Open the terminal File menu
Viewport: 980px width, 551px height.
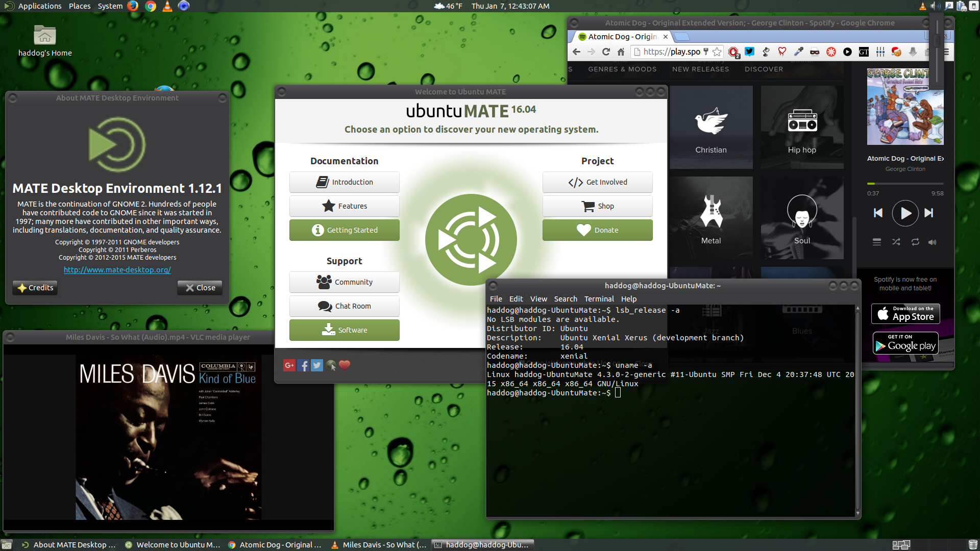click(x=496, y=299)
